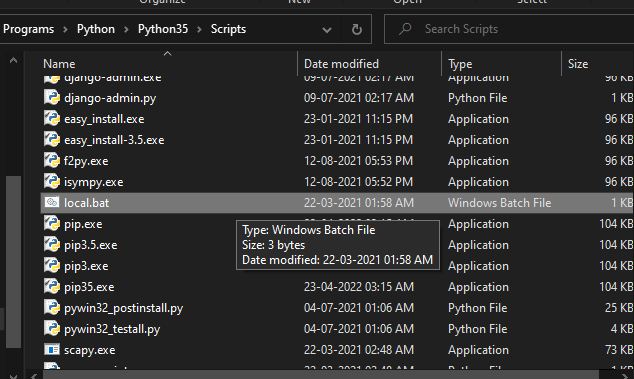Click the 73 KB size of scapy.exe
Screen dimensions: 634x379
619,350
